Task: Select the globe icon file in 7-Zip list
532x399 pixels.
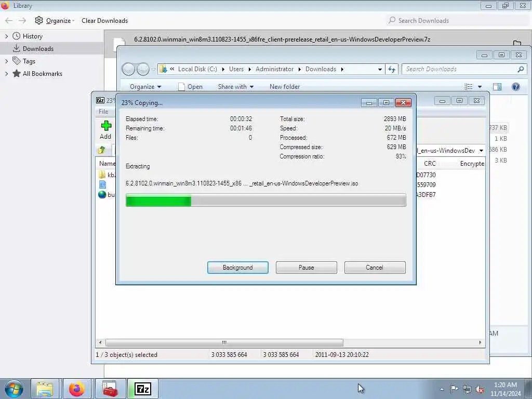Action: (x=102, y=194)
